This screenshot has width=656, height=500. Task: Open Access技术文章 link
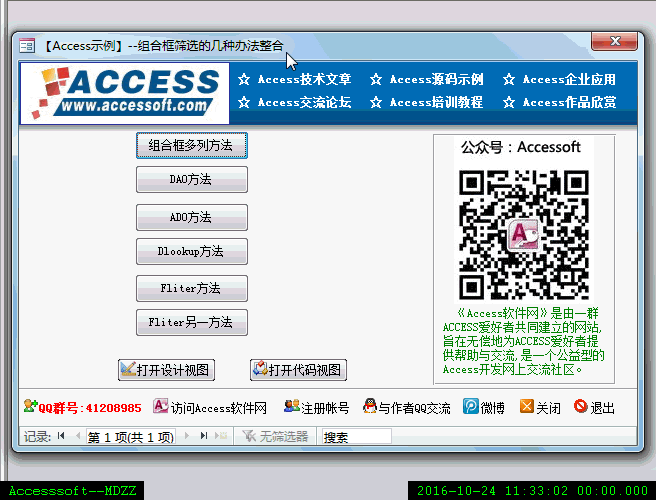click(x=304, y=79)
